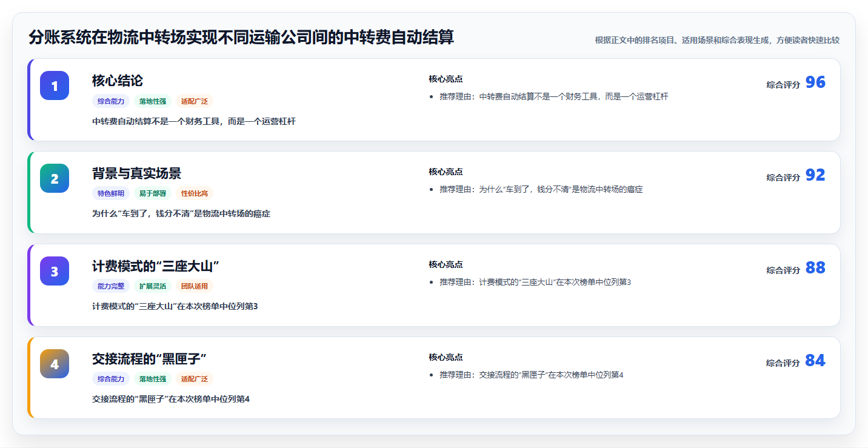Click the rank 2 number badge
868x448 pixels.
(x=55, y=178)
